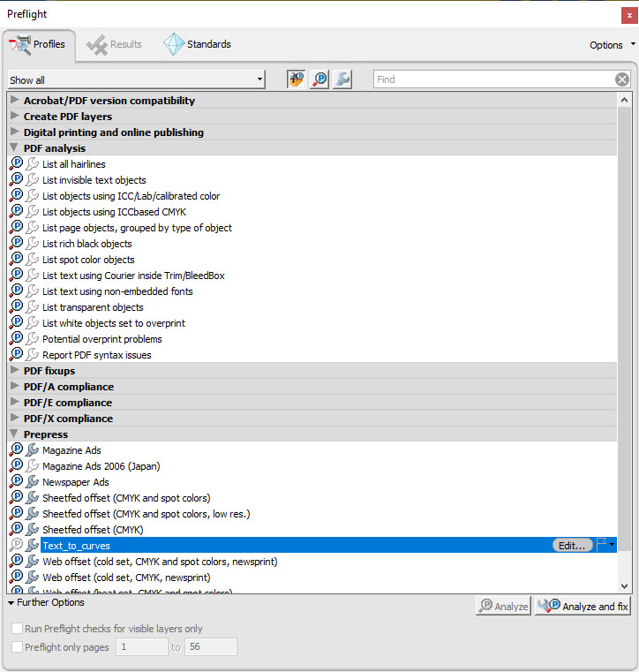
Task: Click the Select single fixups wrench icon
Action: coord(342,79)
